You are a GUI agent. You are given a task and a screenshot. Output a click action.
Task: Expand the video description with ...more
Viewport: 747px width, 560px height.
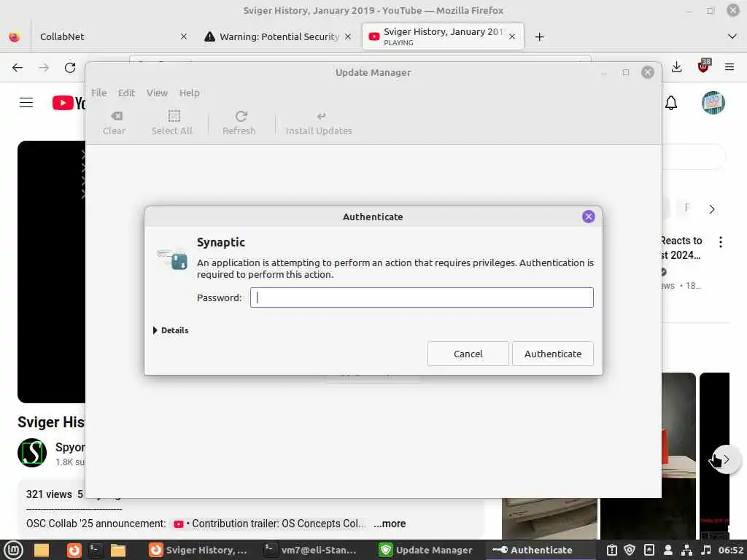[390, 524]
